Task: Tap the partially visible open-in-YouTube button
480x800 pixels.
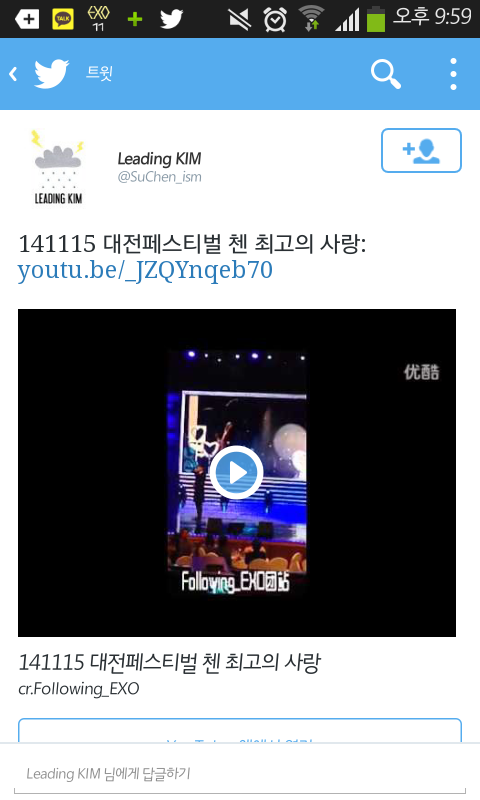Action: pyautogui.click(x=240, y=730)
